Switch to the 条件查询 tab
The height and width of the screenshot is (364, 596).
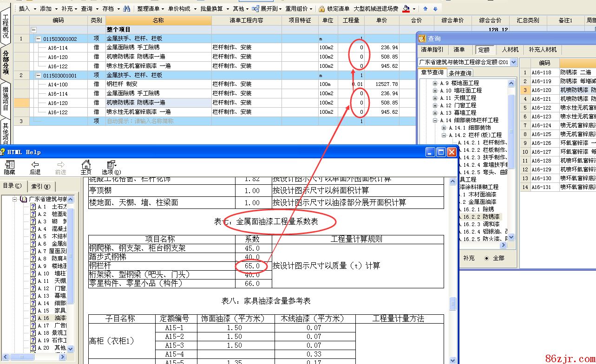[460, 73]
